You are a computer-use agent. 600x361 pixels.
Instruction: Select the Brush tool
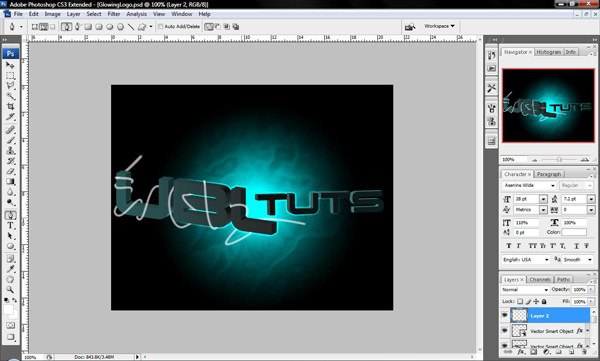tap(10, 140)
